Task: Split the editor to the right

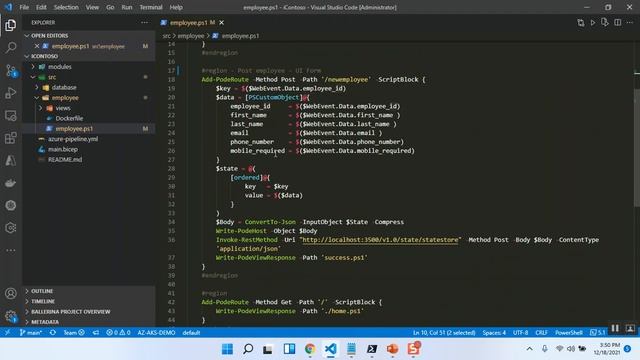Action: pos(618,23)
